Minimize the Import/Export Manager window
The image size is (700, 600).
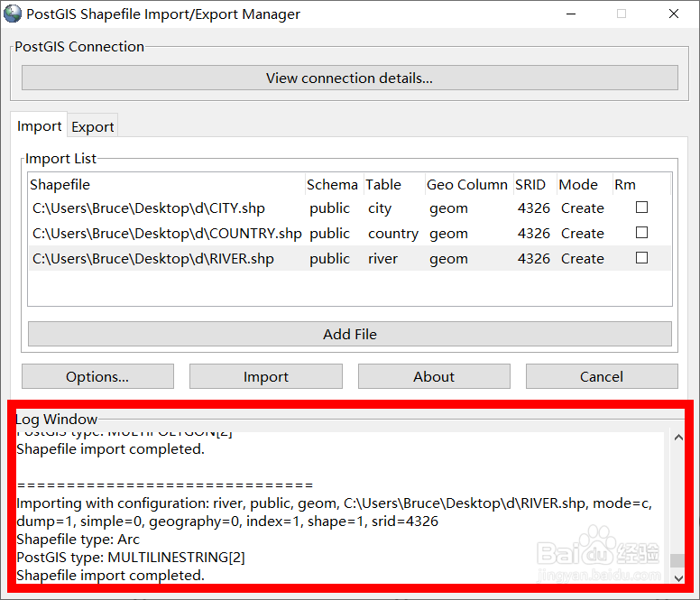568,14
